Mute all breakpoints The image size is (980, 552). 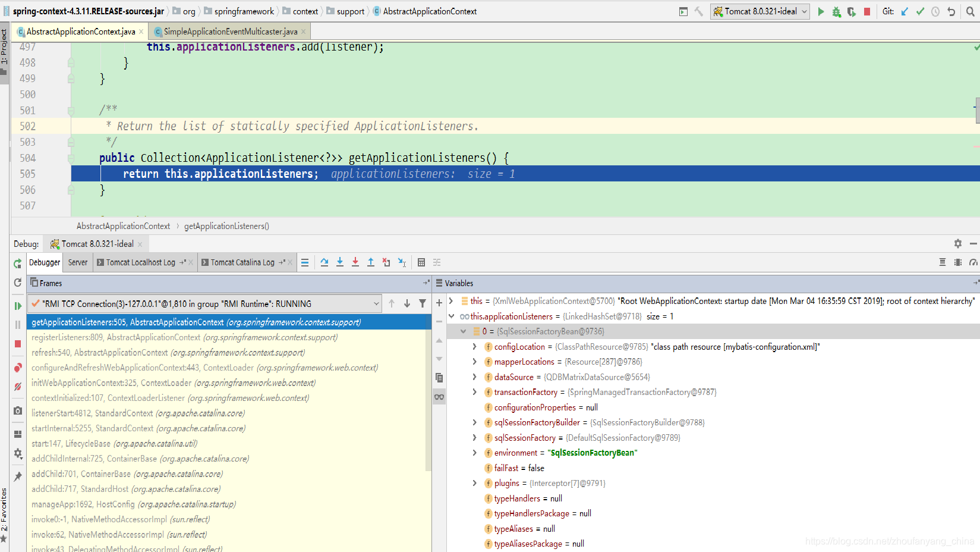point(18,387)
